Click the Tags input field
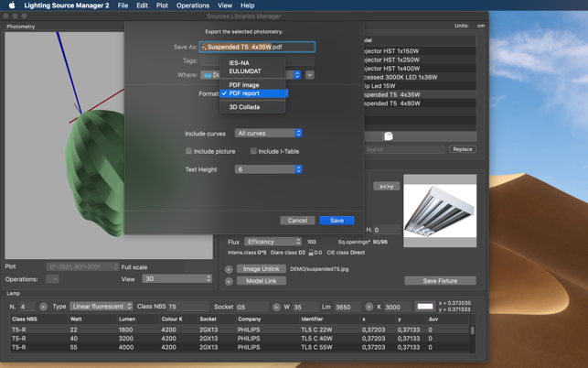The image size is (588, 368). point(257,60)
